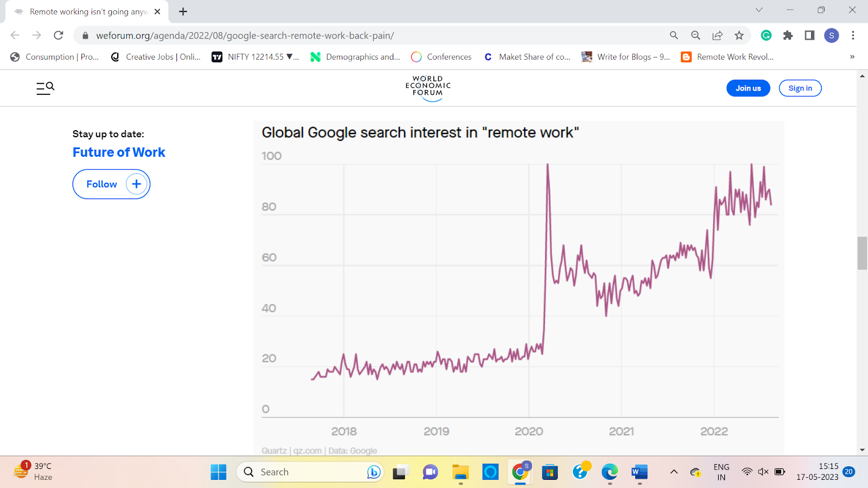Viewport: 868px width, 488px height.
Task: Show hidden system tray icons
Action: click(x=674, y=472)
